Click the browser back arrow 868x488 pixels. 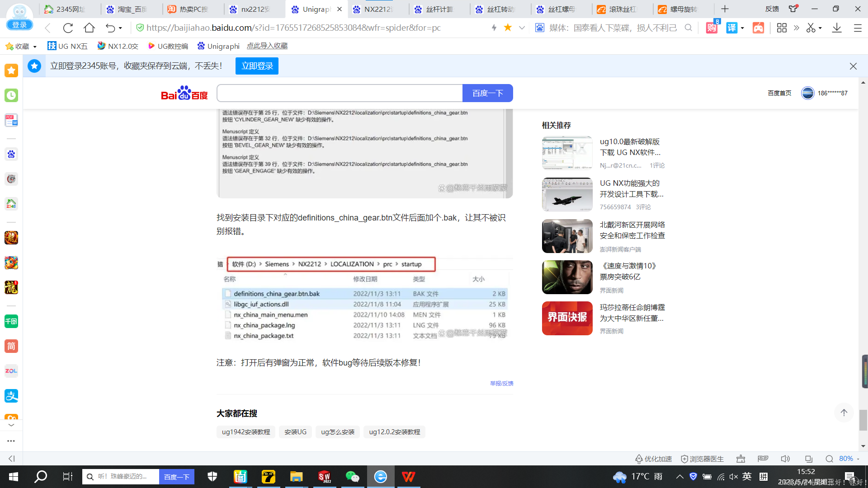(x=48, y=28)
